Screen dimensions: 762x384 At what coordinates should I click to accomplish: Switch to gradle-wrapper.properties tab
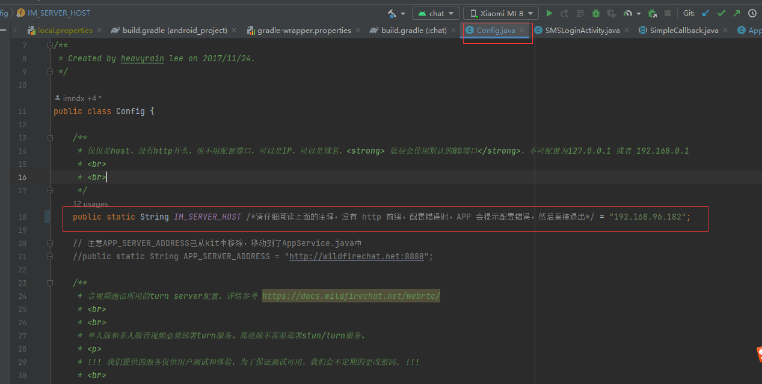pos(304,30)
